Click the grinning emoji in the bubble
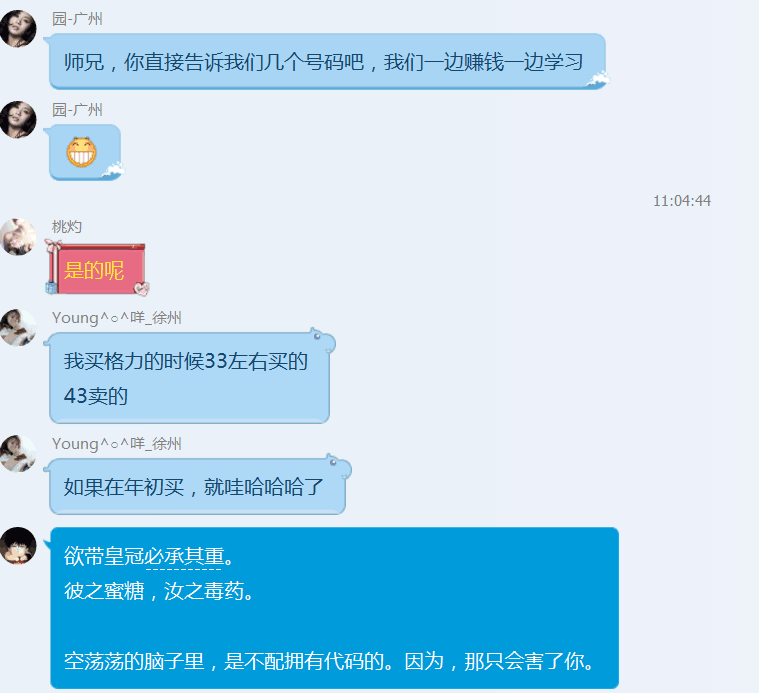Image resolution: width=759 pixels, height=693 pixels. 81,152
